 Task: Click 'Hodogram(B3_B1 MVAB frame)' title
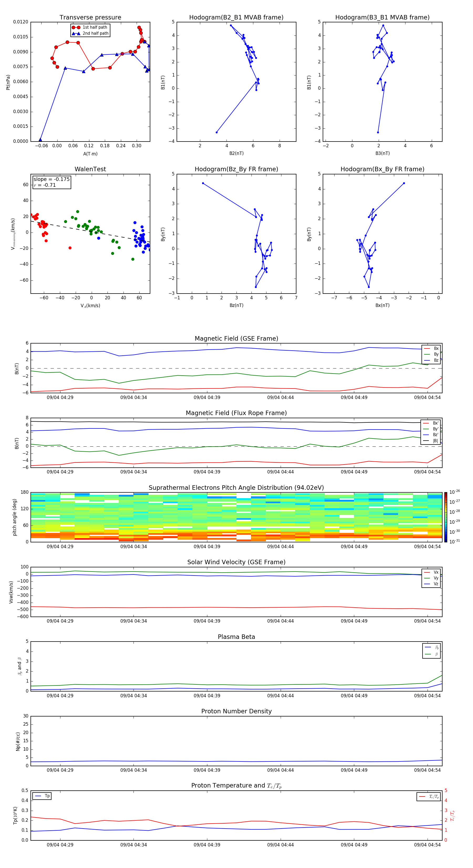click(x=382, y=18)
